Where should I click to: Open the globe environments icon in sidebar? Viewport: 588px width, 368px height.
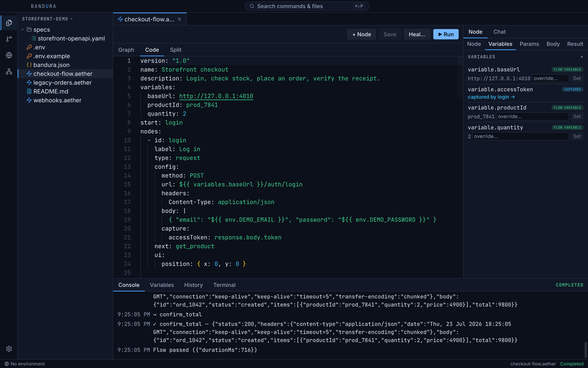9,55
